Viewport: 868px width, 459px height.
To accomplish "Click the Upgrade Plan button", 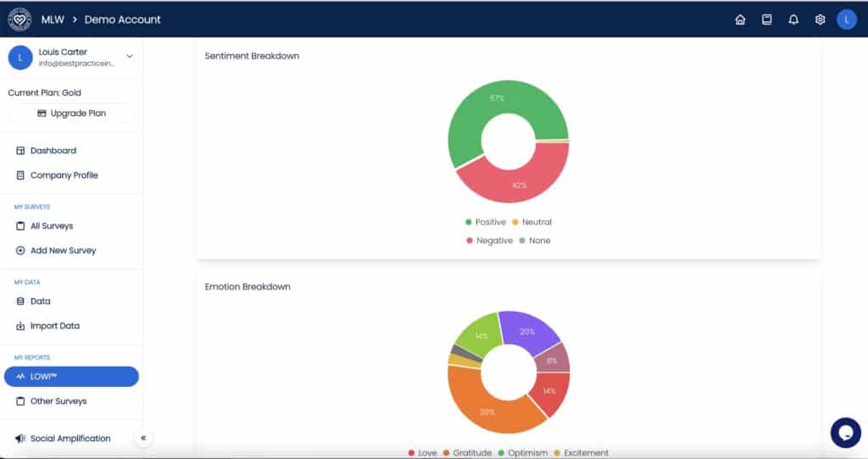I will click(71, 113).
